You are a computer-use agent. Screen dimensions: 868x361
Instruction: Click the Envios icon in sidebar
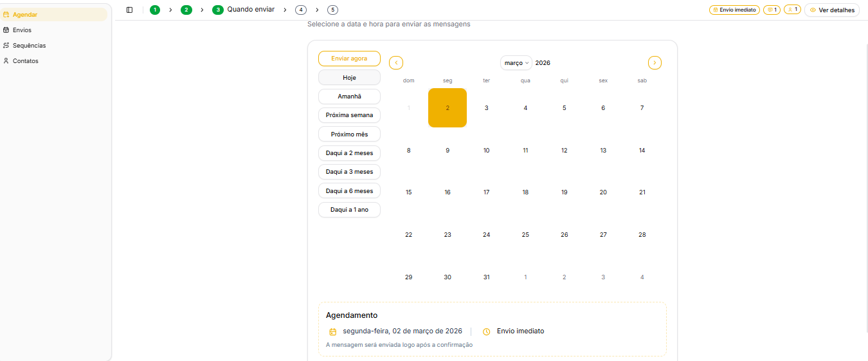[6, 30]
